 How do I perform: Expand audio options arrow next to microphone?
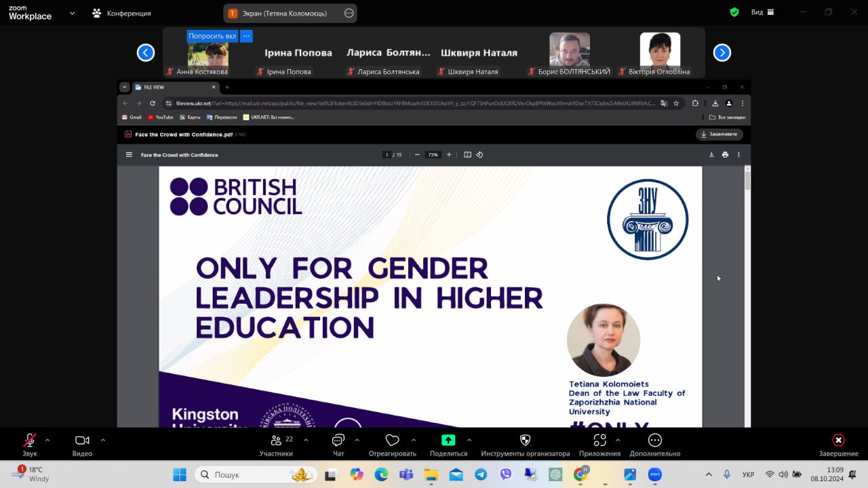coord(47,440)
